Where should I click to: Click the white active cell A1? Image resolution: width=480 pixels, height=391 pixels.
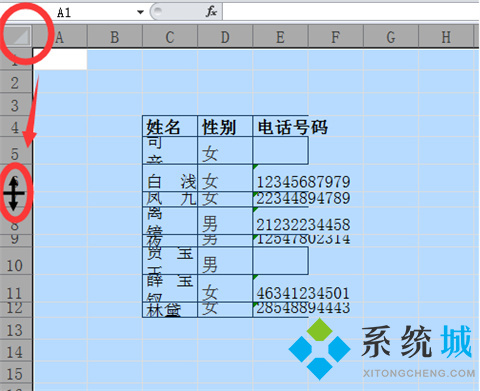(x=60, y=59)
